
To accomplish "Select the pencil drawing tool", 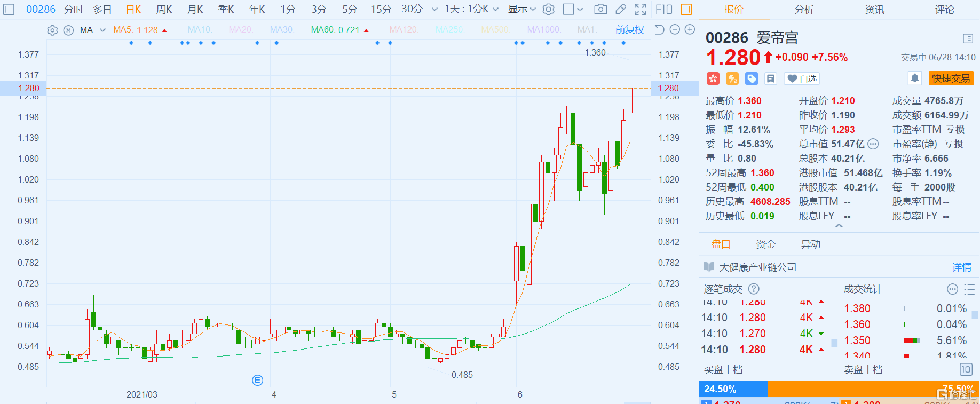I will pos(620,9).
